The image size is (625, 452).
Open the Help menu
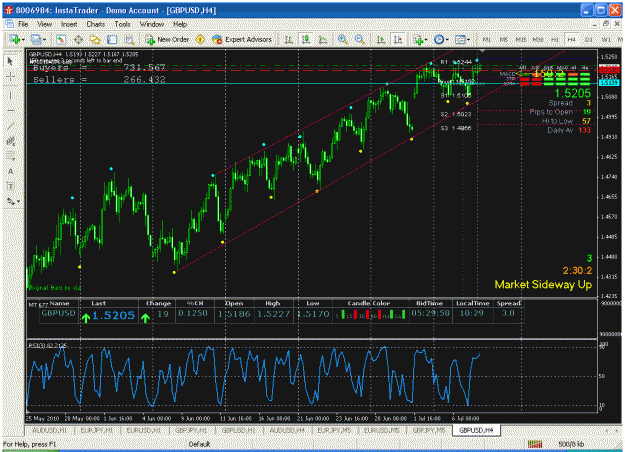pyautogui.click(x=180, y=24)
